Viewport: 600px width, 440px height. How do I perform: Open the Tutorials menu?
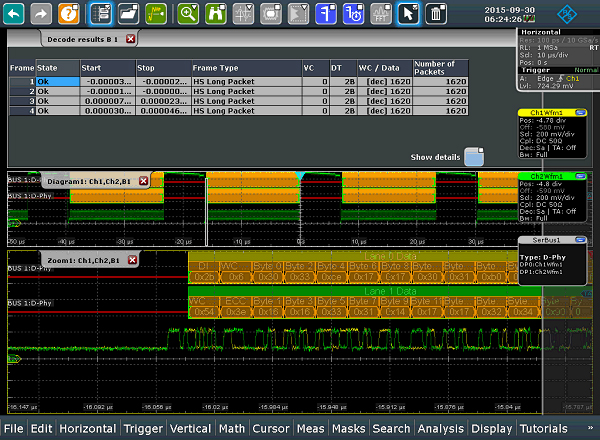[544, 429]
